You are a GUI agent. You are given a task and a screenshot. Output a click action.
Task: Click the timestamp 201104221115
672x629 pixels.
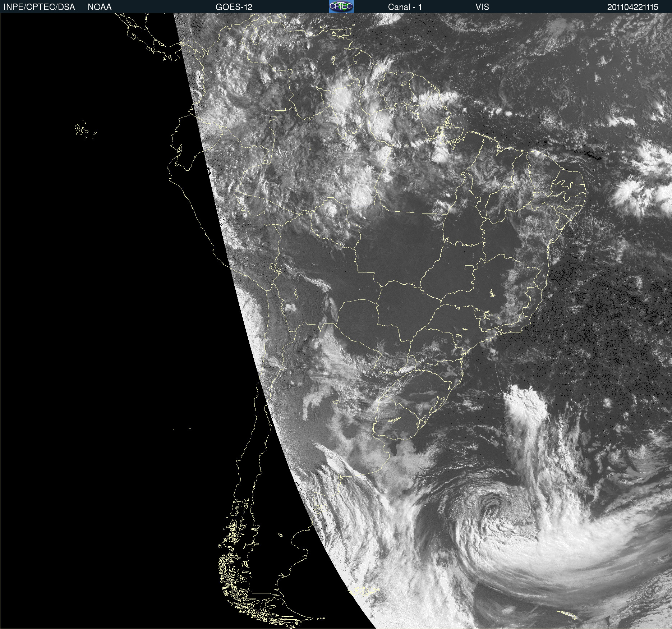pyautogui.click(x=633, y=7)
